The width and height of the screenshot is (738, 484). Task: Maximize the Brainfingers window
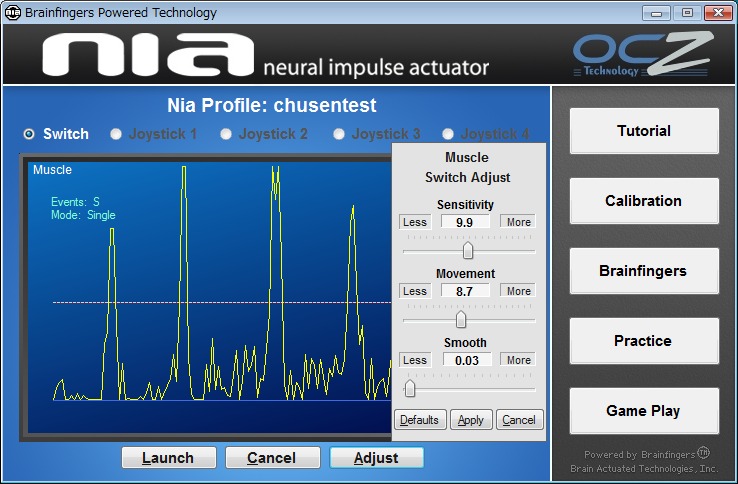click(687, 13)
